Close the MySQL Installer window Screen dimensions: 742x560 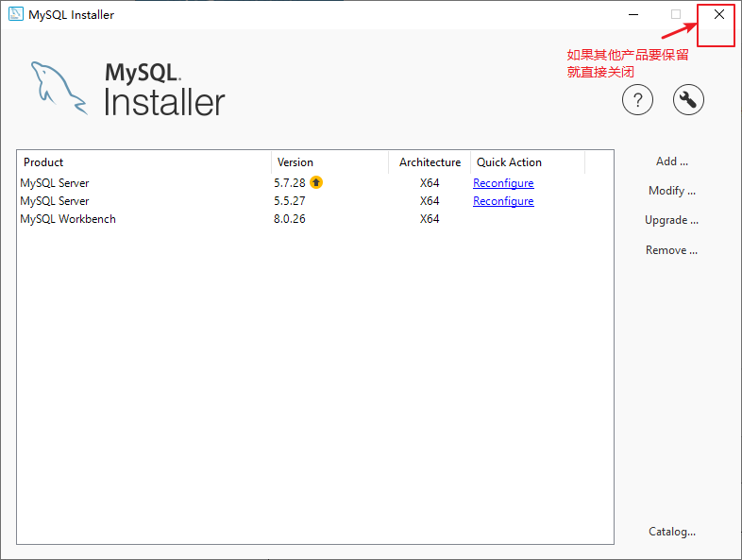(718, 15)
